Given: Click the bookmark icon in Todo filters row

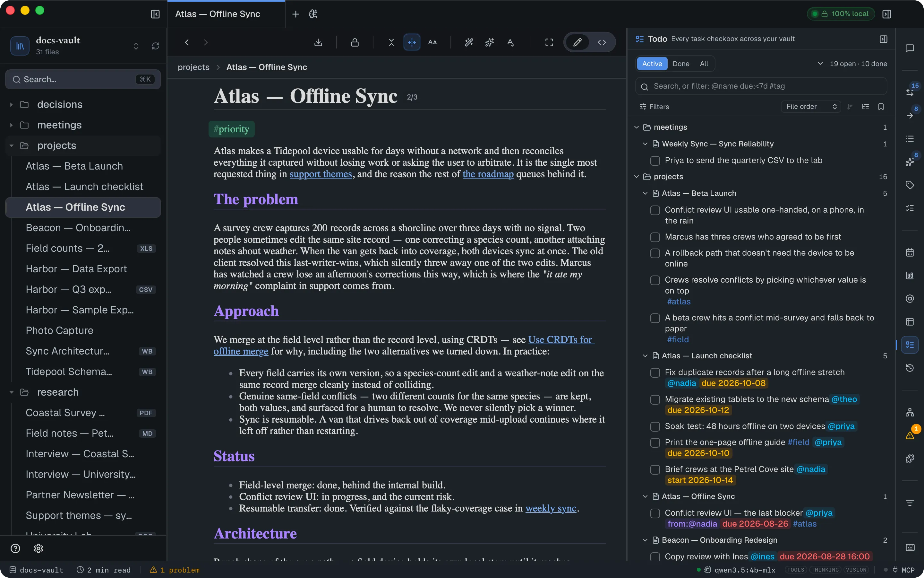Looking at the screenshot, I should point(881,107).
